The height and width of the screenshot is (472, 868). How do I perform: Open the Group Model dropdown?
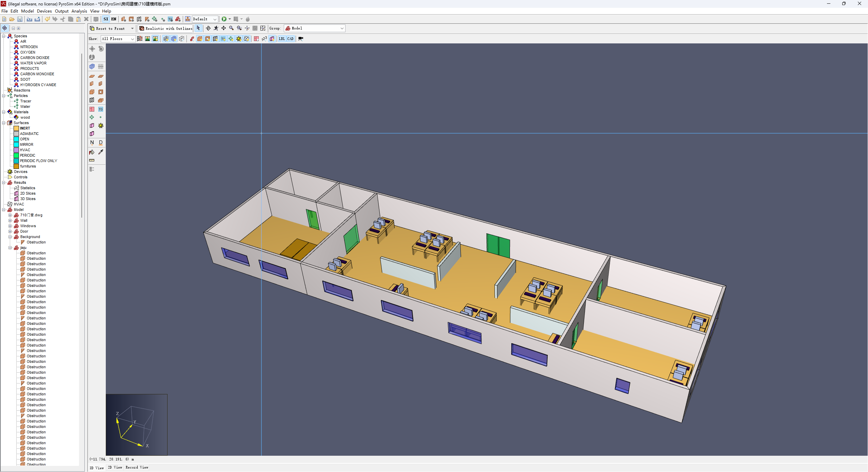pyautogui.click(x=315, y=28)
